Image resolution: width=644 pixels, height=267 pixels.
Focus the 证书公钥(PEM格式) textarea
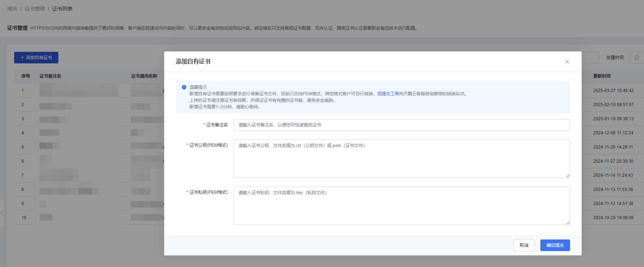pyautogui.click(x=402, y=159)
